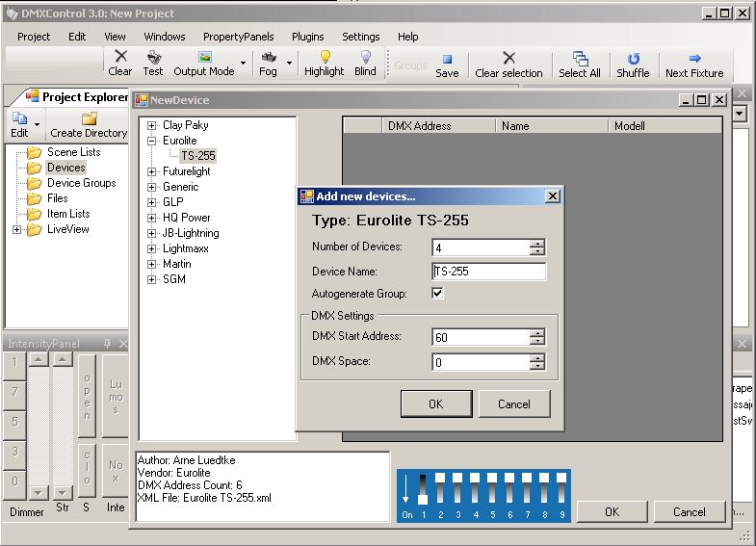This screenshot has width=756, height=546.
Task: Click the Dimmer intensity slider
Action: (x=39, y=424)
